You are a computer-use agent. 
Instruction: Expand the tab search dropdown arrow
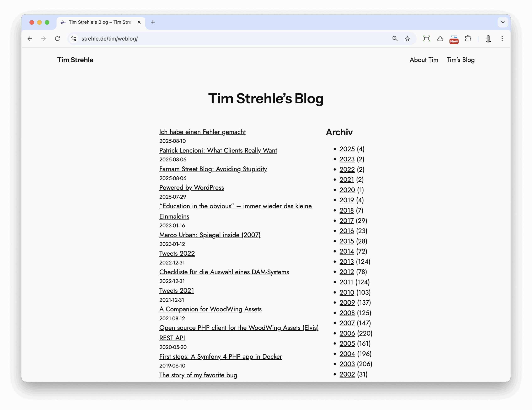(503, 22)
